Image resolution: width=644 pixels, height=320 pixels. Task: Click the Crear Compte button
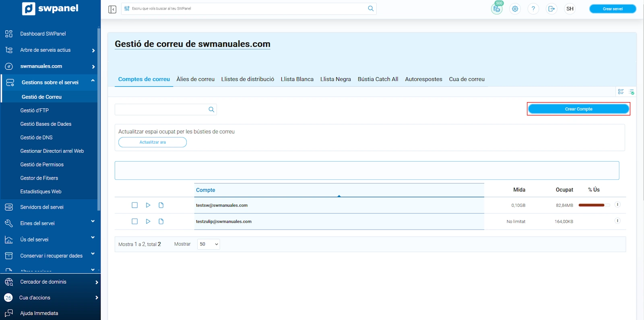[x=578, y=109]
